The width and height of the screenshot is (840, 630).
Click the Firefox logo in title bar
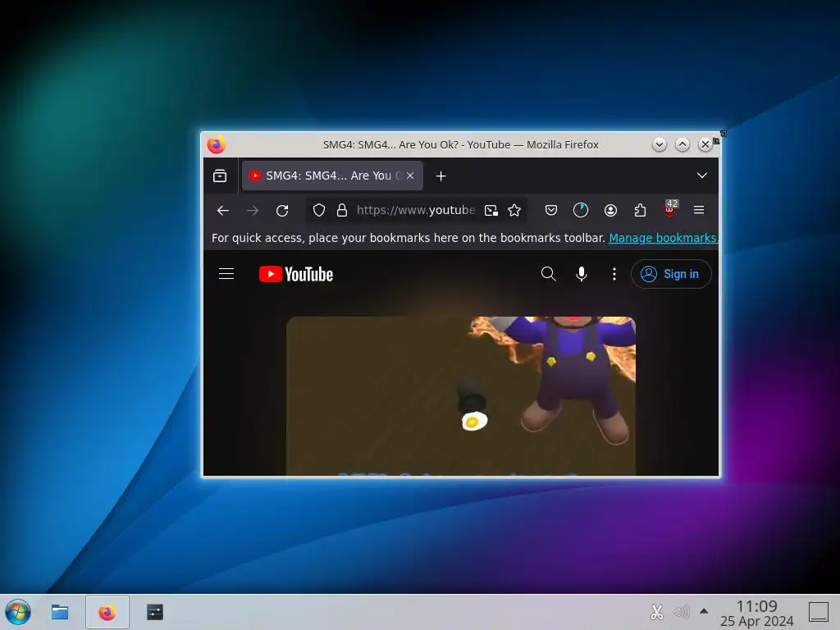tap(217, 144)
